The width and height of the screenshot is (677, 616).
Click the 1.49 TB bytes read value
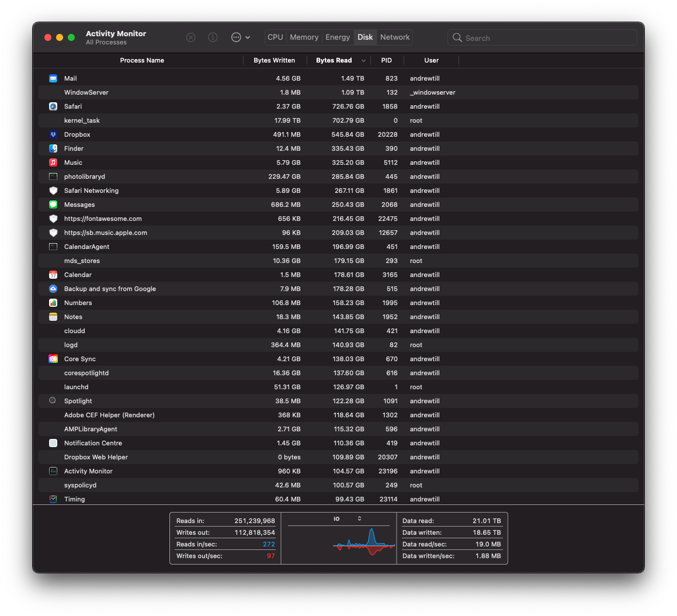pyautogui.click(x=352, y=78)
